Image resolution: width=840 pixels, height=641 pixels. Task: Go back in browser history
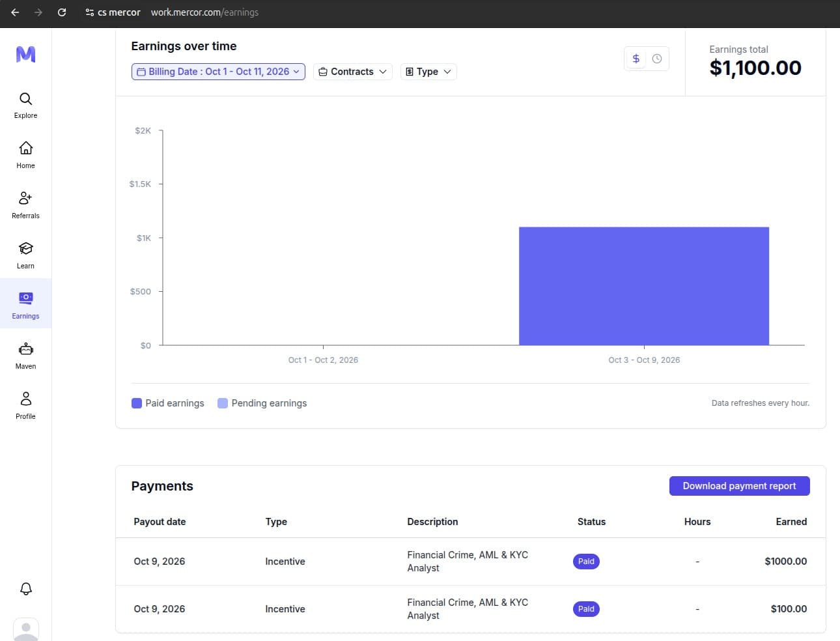pyautogui.click(x=15, y=12)
